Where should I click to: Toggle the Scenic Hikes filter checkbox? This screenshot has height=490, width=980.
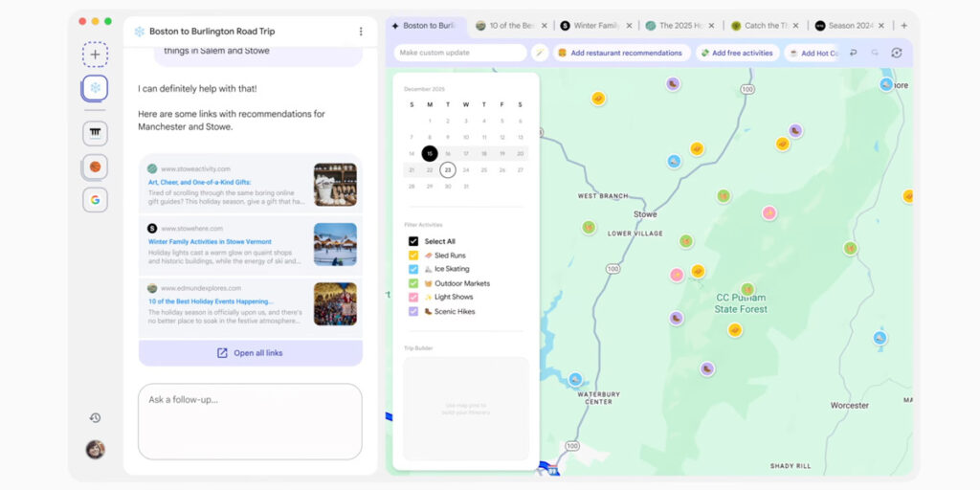point(413,311)
